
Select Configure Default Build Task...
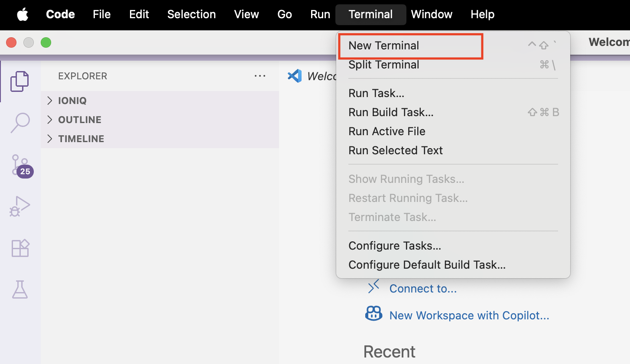(453, 265)
